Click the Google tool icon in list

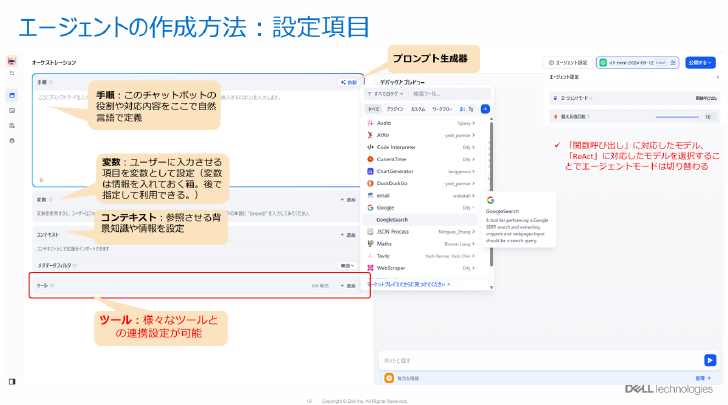370,208
